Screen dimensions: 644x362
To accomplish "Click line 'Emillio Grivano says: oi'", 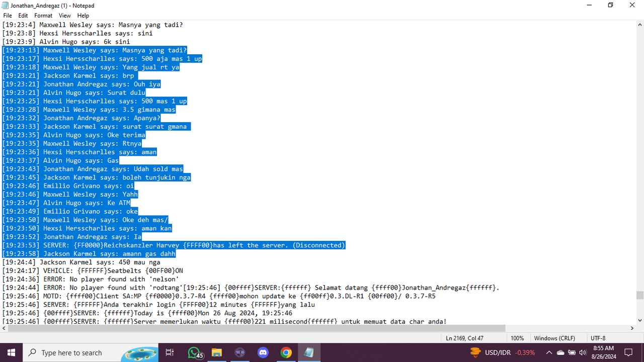I will point(68,186).
